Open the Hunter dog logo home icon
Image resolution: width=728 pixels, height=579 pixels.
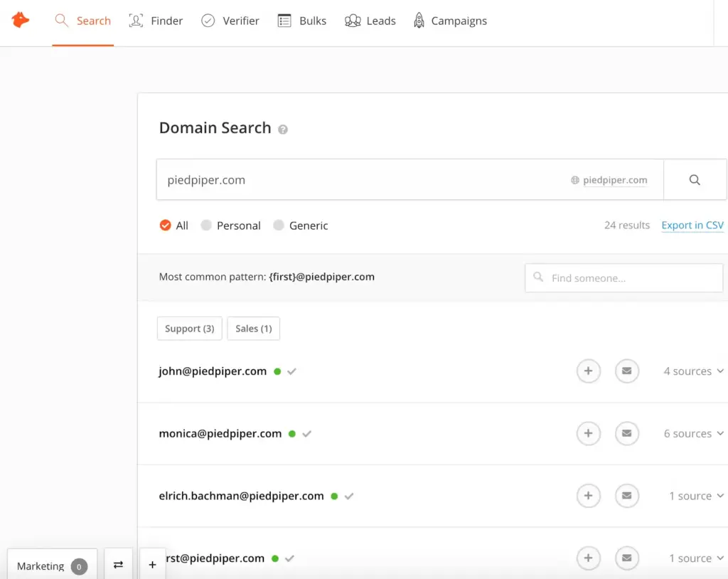point(20,20)
